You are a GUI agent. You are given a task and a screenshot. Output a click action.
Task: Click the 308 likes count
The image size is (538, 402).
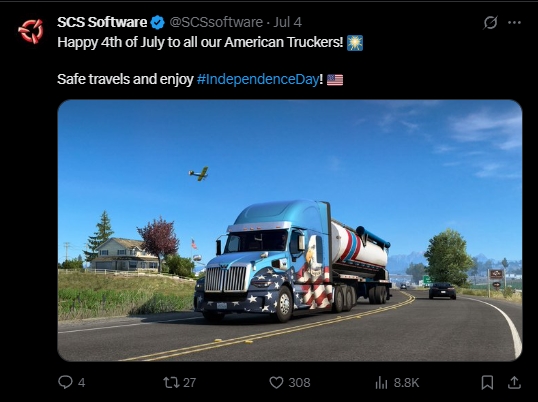pyautogui.click(x=299, y=382)
